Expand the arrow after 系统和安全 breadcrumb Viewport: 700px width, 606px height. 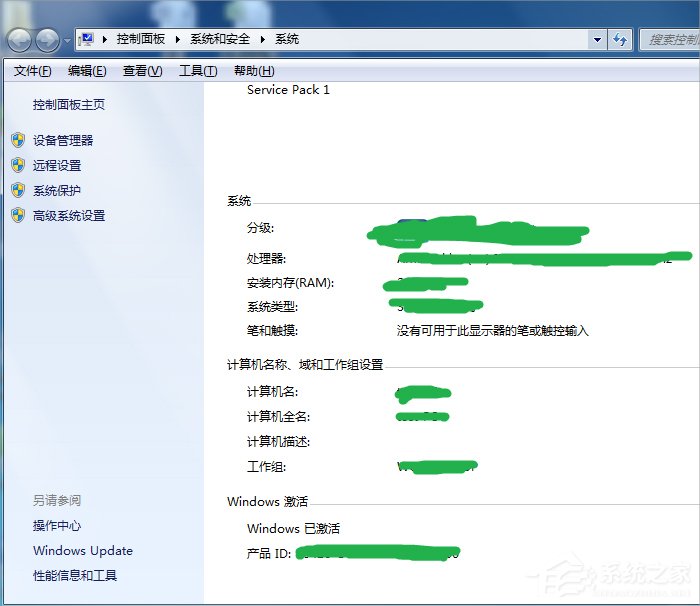[x=264, y=40]
